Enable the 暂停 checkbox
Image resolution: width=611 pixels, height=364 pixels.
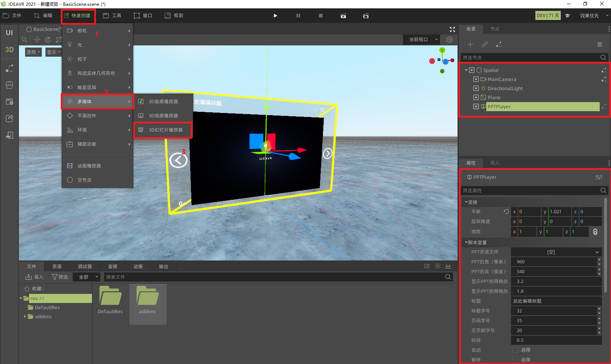(x=515, y=360)
